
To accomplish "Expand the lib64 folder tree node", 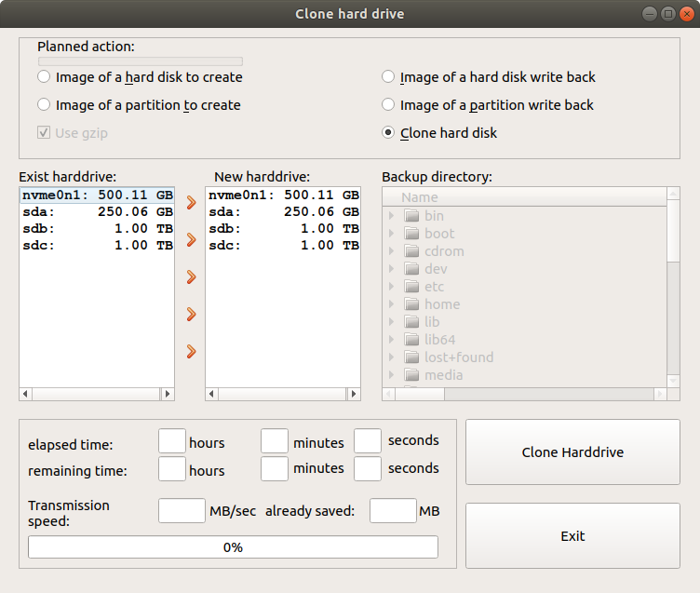I will click(392, 340).
